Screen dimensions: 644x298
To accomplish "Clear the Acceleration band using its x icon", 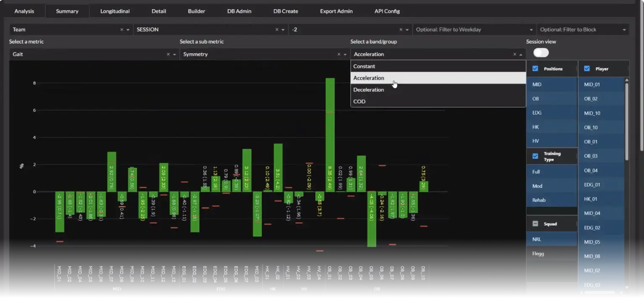I will click(x=514, y=54).
